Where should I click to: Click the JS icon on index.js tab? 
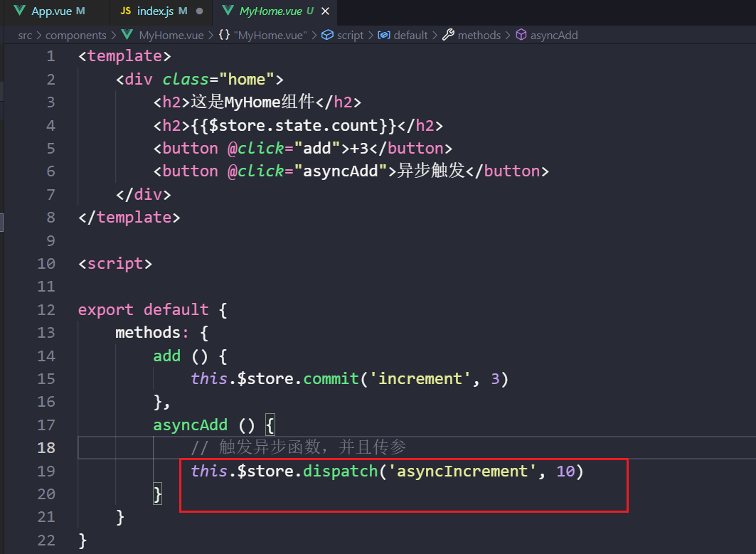125,11
